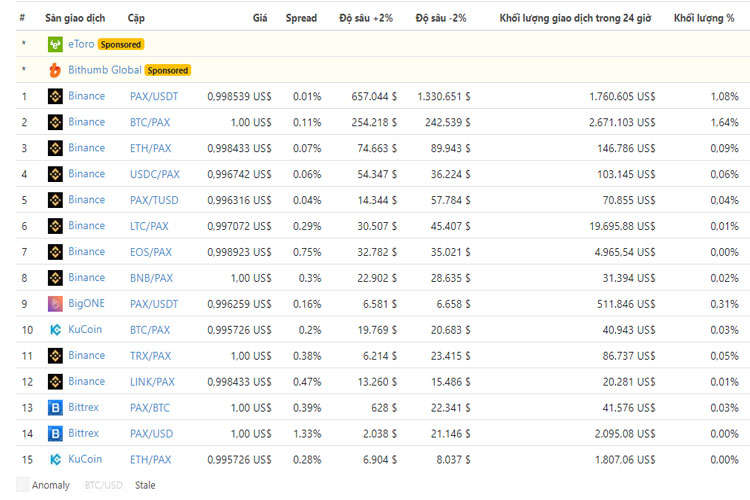Sort by Khối lượng giao dịch 24 giờ

coord(575,18)
